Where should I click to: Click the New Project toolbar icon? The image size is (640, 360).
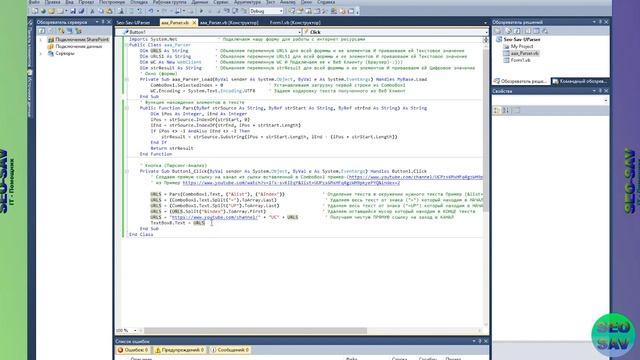click(x=35, y=11)
